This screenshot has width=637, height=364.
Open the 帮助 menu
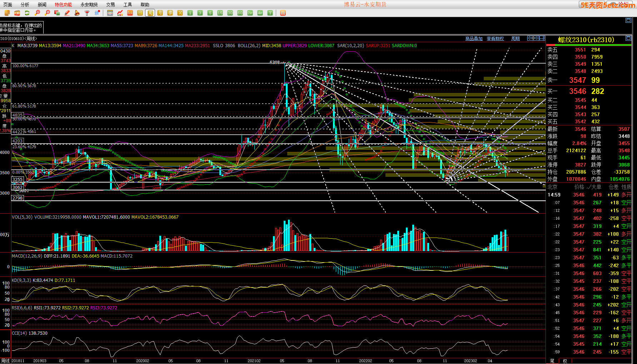pos(145,5)
